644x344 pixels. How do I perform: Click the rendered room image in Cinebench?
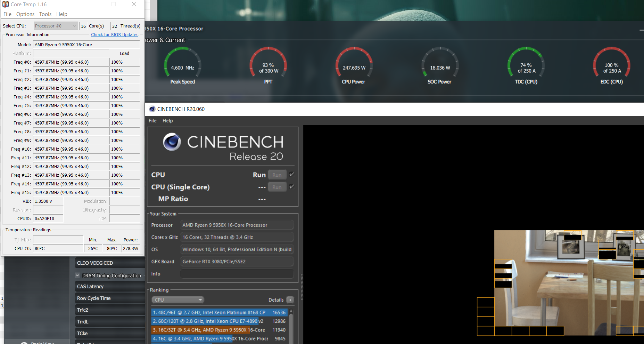coord(569,282)
